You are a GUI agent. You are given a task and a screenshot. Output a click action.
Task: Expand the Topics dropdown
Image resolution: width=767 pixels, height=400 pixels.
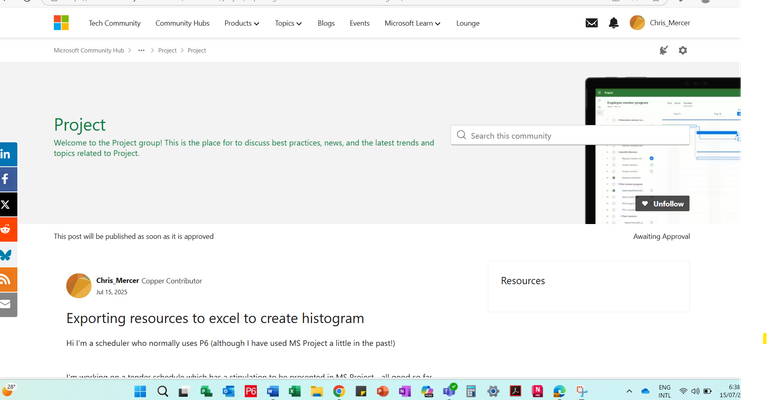[x=288, y=23]
